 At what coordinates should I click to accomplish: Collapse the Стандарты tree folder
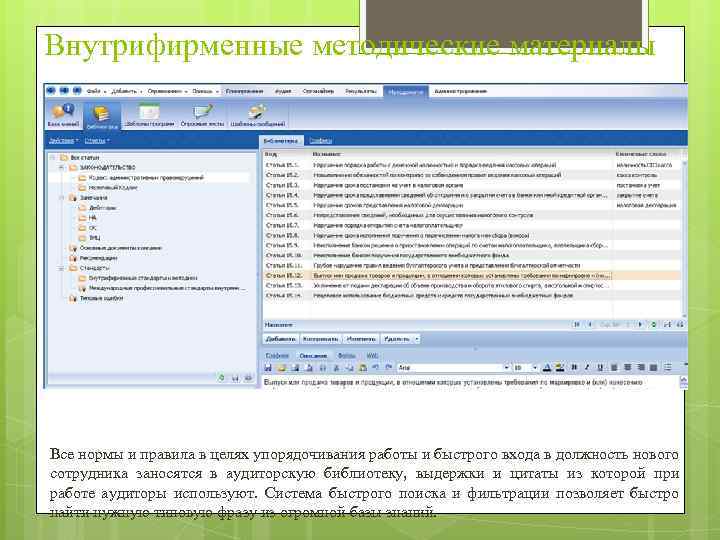tap(62, 268)
